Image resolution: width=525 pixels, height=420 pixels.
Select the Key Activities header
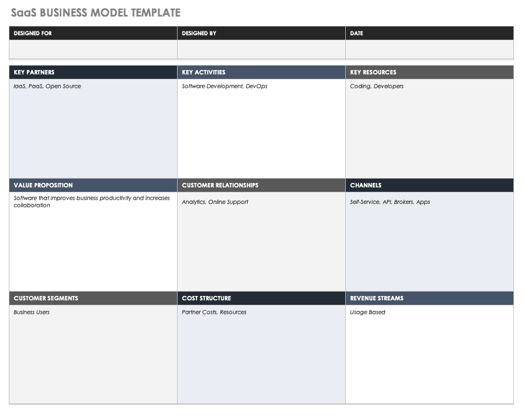(x=261, y=72)
